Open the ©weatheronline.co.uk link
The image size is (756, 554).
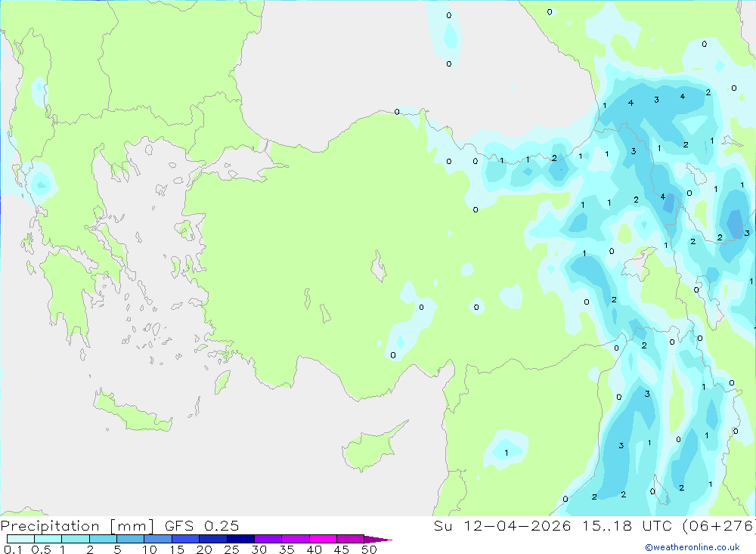(x=692, y=547)
